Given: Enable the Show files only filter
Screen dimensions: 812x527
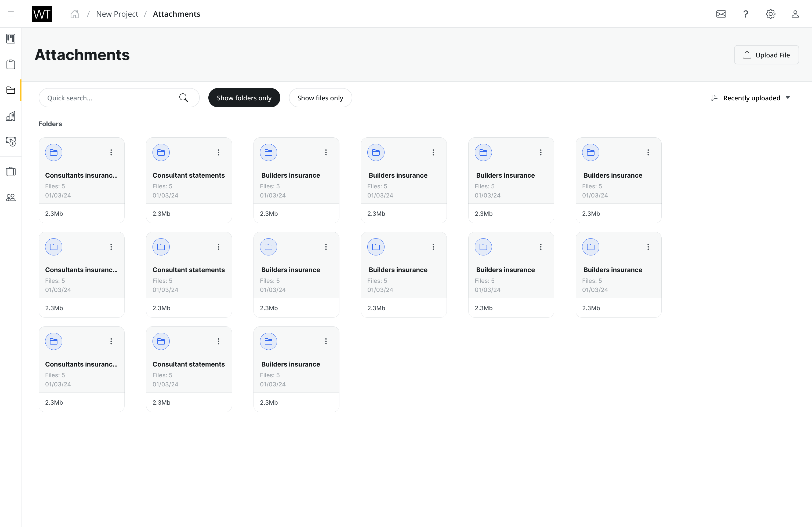Looking at the screenshot, I should [x=320, y=97].
